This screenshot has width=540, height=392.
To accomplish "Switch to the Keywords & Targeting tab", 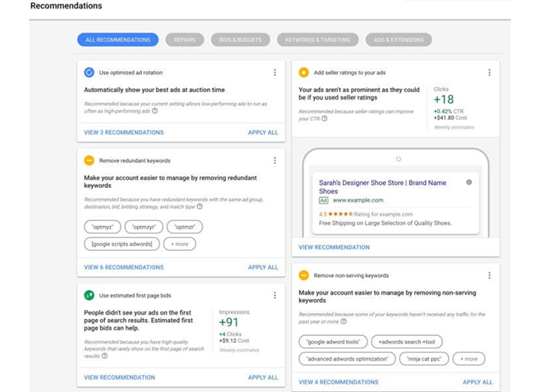I will 318,40.
